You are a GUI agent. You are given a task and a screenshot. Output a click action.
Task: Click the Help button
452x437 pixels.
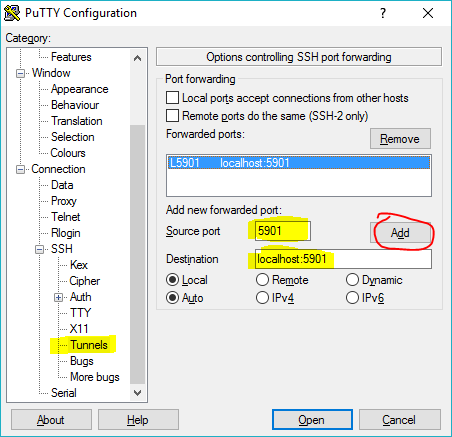click(x=138, y=420)
